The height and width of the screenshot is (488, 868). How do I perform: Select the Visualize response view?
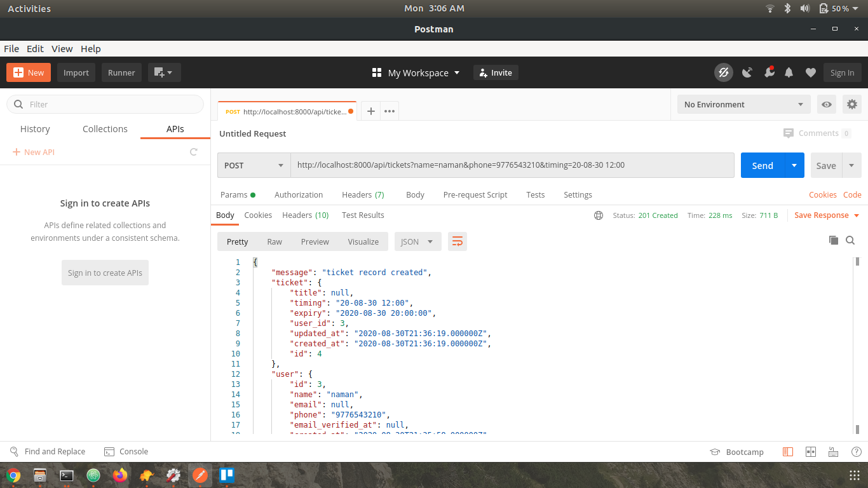tap(363, 241)
